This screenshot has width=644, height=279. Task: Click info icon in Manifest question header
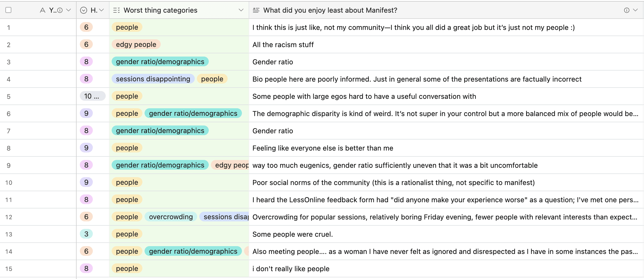pos(626,10)
